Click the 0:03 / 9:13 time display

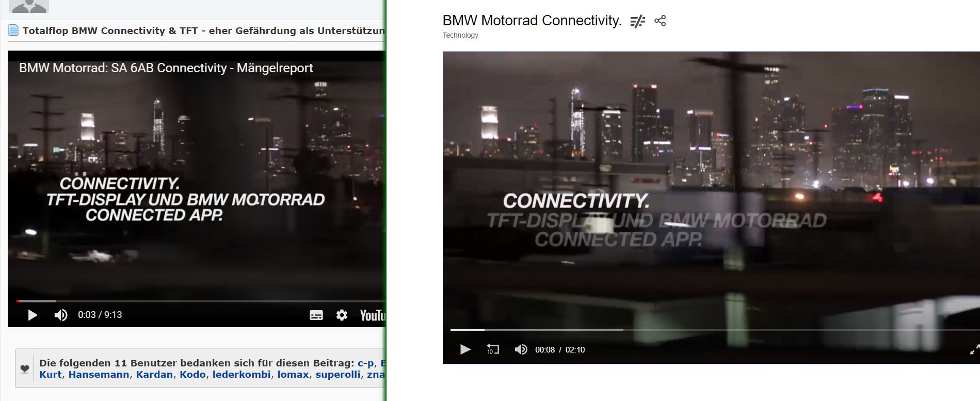point(100,315)
